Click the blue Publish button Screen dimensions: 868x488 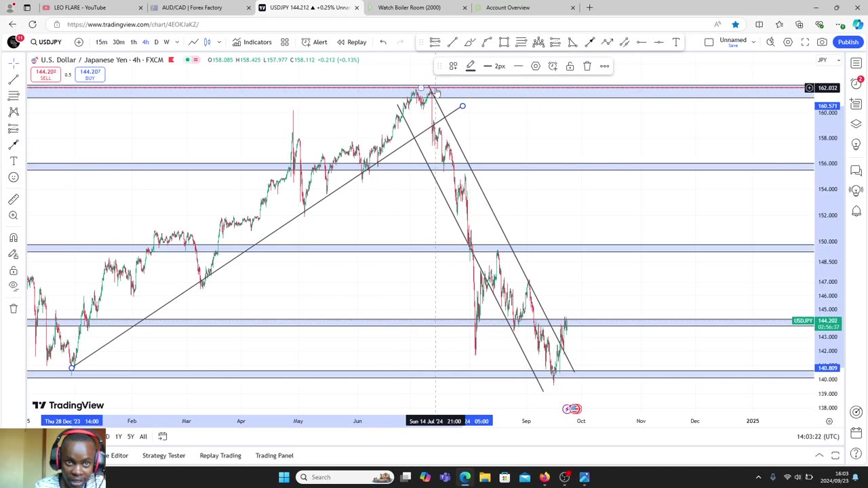(848, 42)
